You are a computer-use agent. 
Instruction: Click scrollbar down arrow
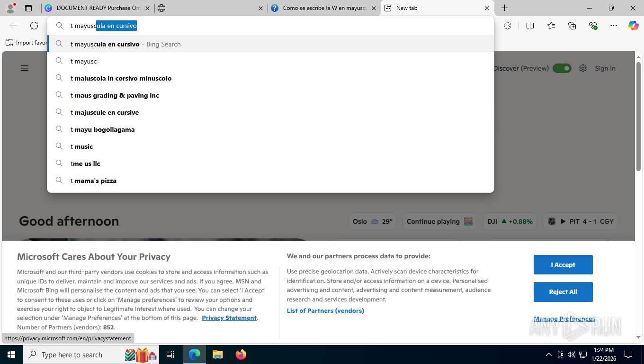(x=638, y=337)
